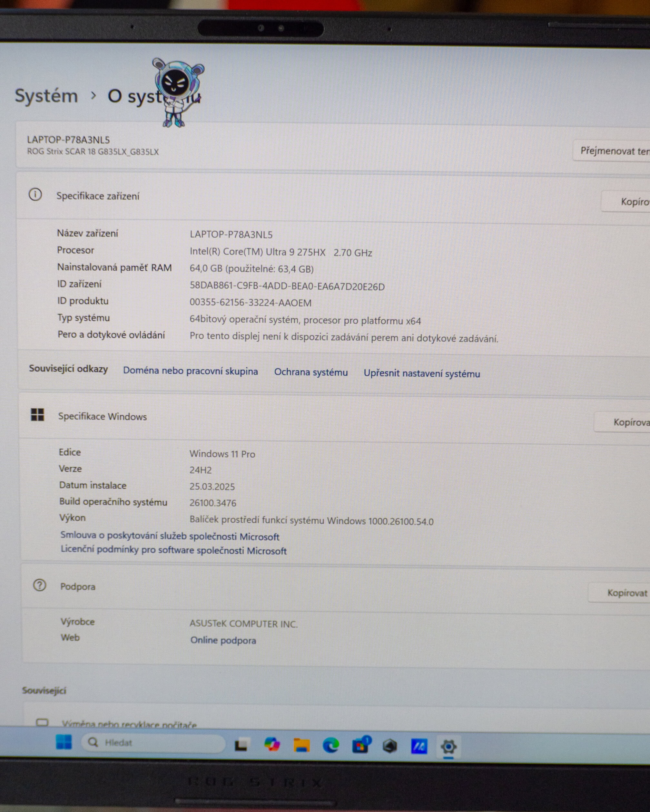Open Task View from the taskbar
Image resolution: width=650 pixels, height=812 pixels.
pos(241,745)
